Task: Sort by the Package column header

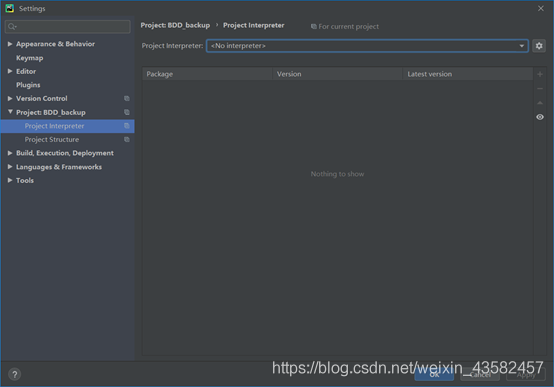Action: click(207, 74)
